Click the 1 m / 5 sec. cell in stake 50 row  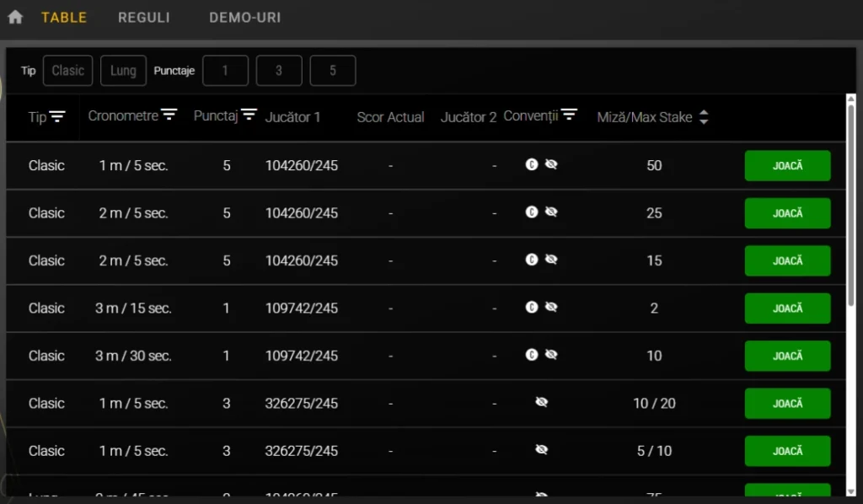133,166
